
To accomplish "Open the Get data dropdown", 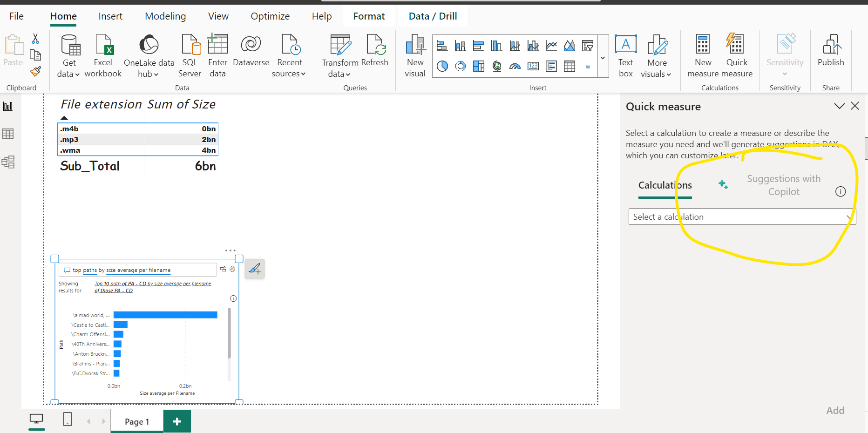I will tap(68, 56).
